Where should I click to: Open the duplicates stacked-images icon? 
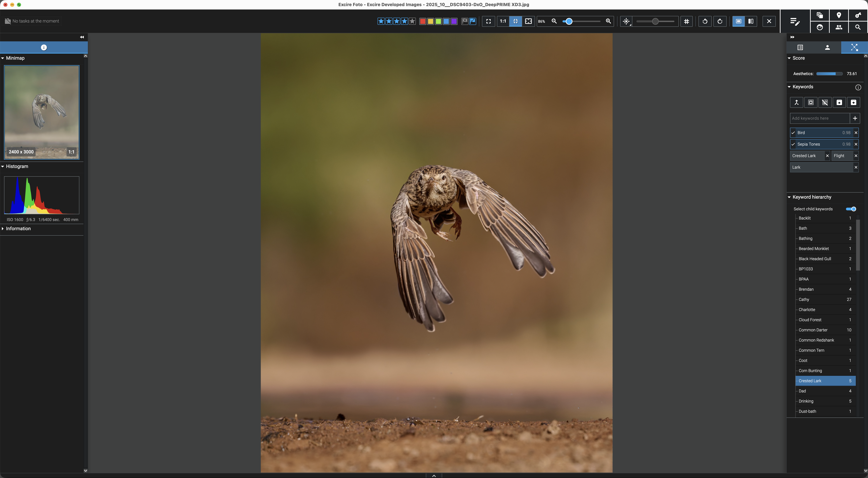point(820,15)
